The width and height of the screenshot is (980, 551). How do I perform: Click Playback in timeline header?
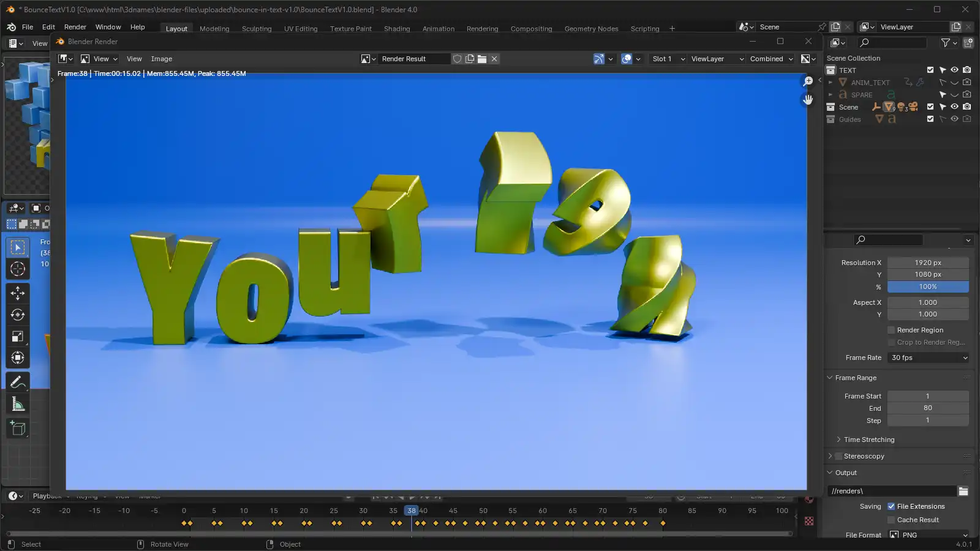point(47,495)
